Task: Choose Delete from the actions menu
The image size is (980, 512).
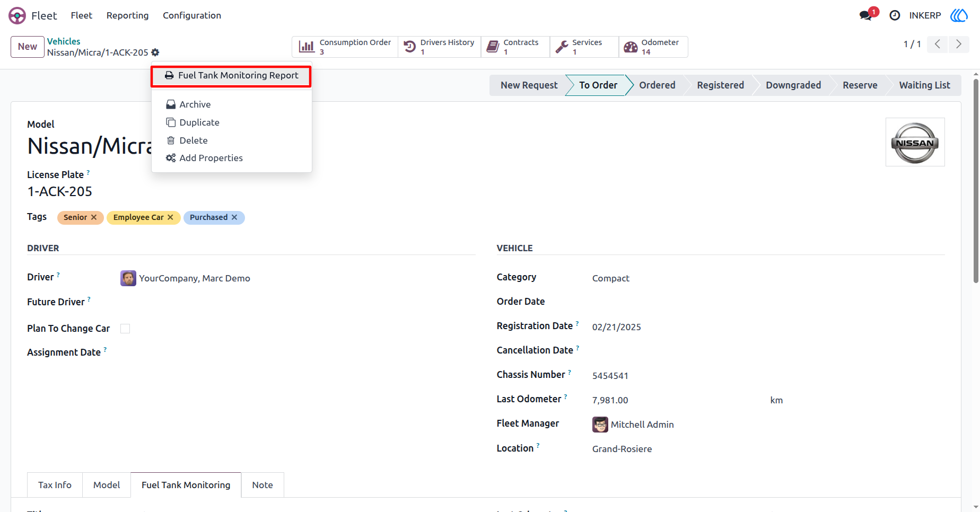Action: (231, 140)
